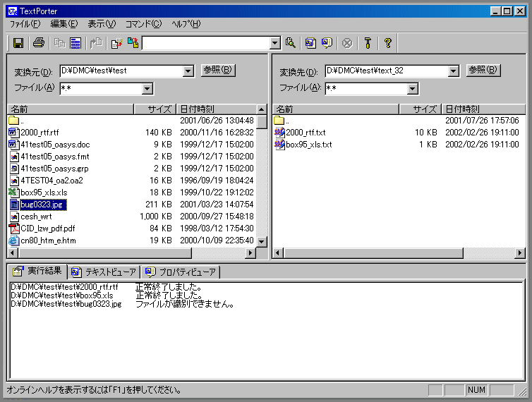Select the 2000_rtf.rtf file icon
The image size is (532, 402).
click(13, 133)
